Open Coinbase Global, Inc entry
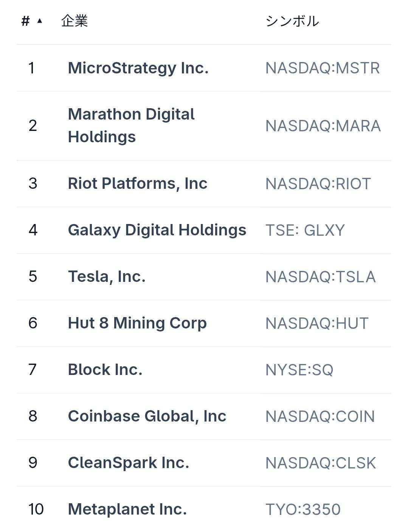Viewport: 408px width, 532px height. coord(147,416)
